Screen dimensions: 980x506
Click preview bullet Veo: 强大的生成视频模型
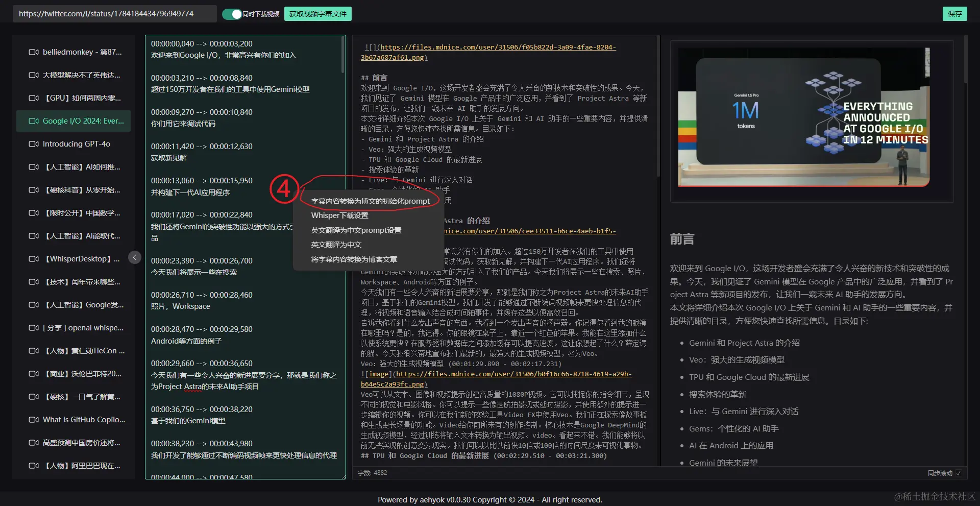tap(737, 360)
